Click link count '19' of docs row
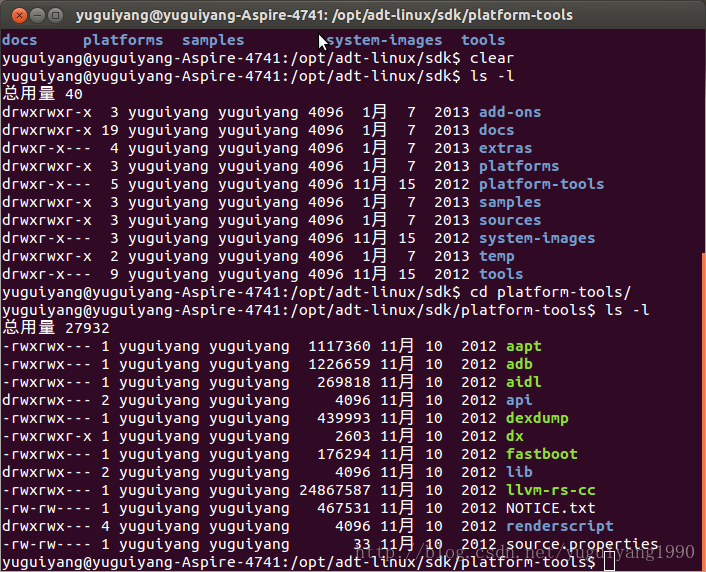Viewport: 706px width, 572px height. pos(110,130)
